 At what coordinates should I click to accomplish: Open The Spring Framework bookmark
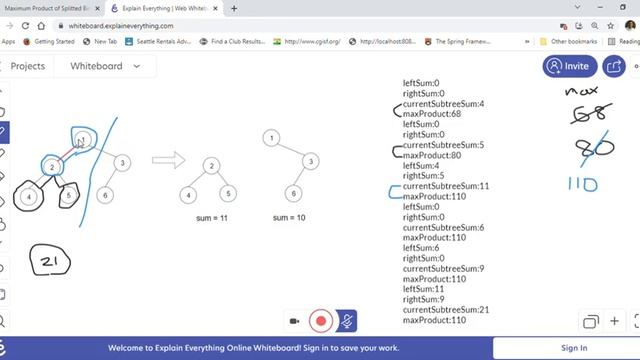point(458,42)
